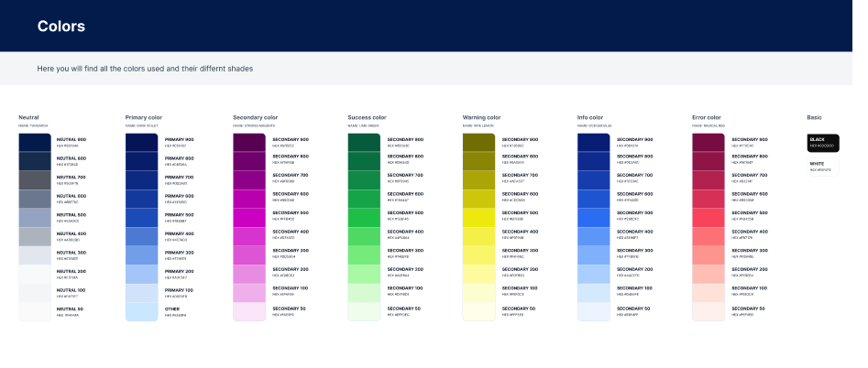Click the Success color 500 green swatch
Viewport: 868px width, 368px height.
[364, 217]
